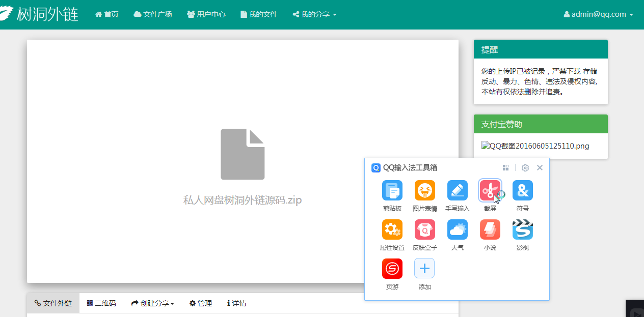The height and width of the screenshot is (317, 644).
Task: Click the 支付宝赞助 panel header
Action: pyautogui.click(x=541, y=124)
